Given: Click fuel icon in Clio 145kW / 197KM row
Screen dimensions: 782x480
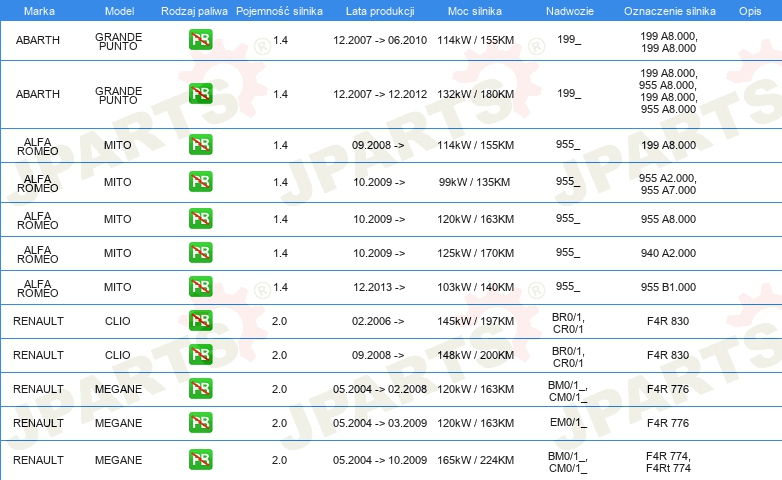Looking at the screenshot, I should pos(200,321).
